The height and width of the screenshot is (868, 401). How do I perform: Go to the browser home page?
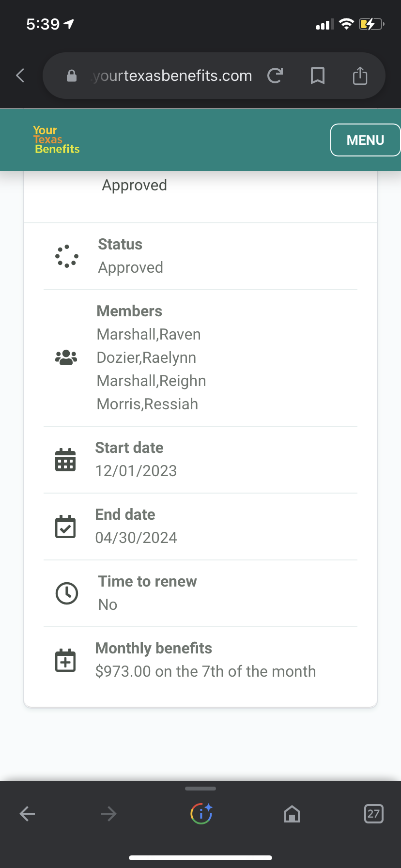pyautogui.click(x=292, y=814)
